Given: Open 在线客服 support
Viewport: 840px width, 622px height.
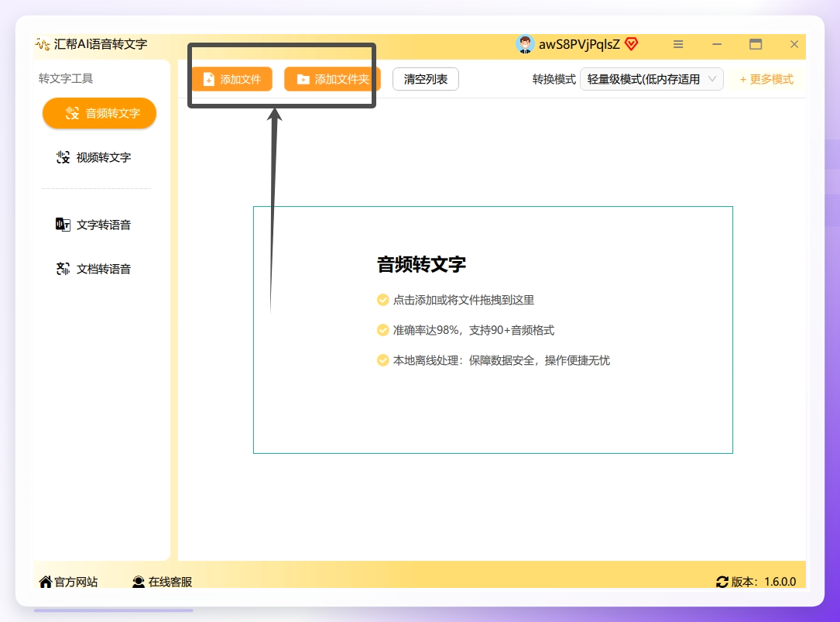Looking at the screenshot, I should point(163,582).
